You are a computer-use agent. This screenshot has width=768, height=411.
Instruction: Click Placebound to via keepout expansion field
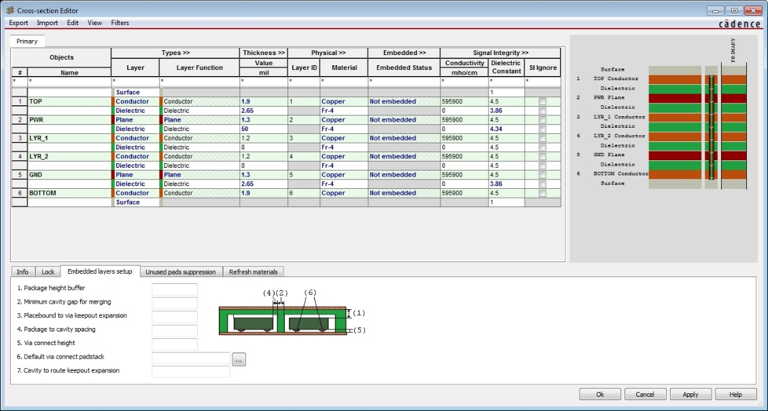(x=174, y=316)
